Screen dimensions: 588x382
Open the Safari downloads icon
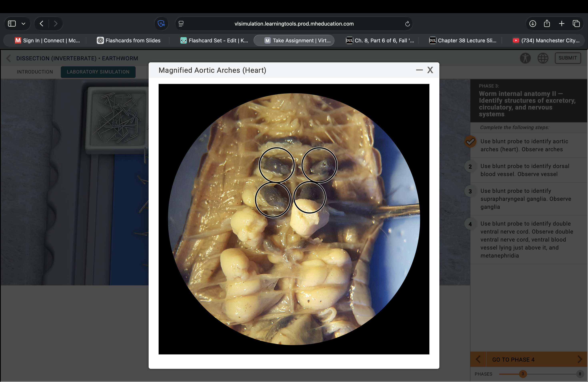(x=533, y=24)
